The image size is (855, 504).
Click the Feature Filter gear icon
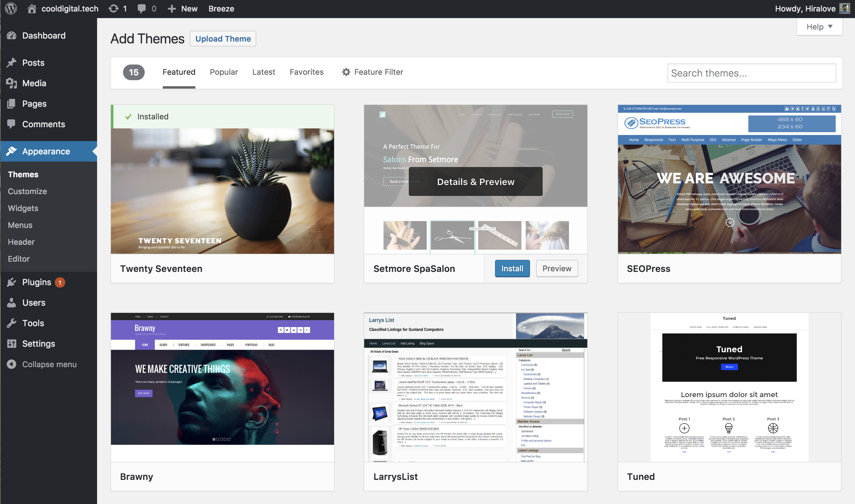tap(346, 72)
